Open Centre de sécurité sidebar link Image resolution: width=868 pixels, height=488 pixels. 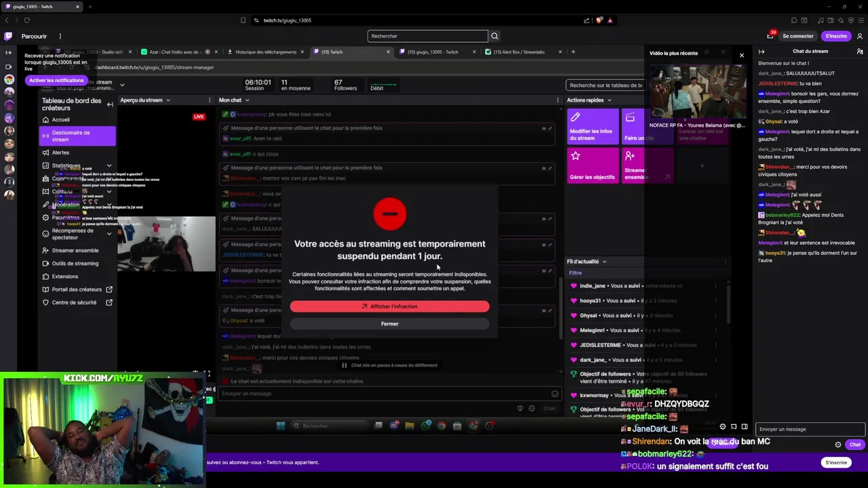click(x=74, y=303)
